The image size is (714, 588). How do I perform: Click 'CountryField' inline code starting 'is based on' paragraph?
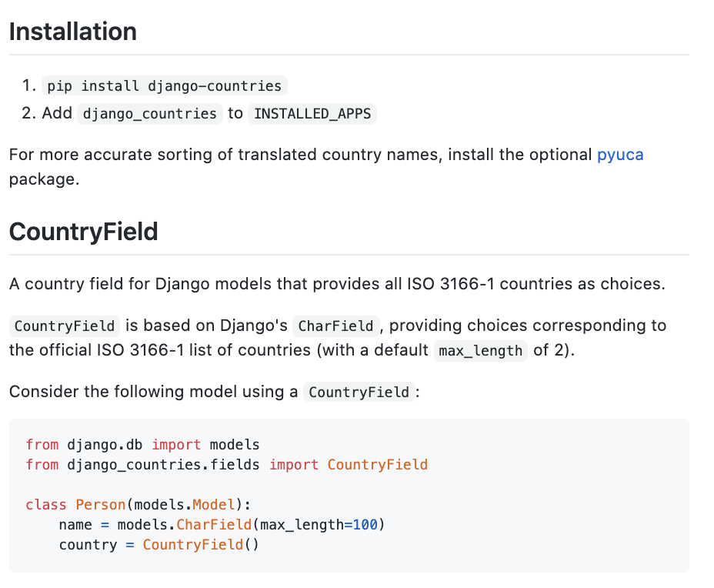coord(64,326)
